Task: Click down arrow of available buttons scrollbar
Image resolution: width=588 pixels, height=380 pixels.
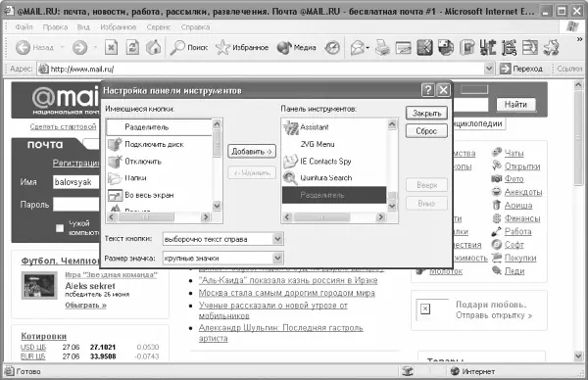Action: (217, 206)
